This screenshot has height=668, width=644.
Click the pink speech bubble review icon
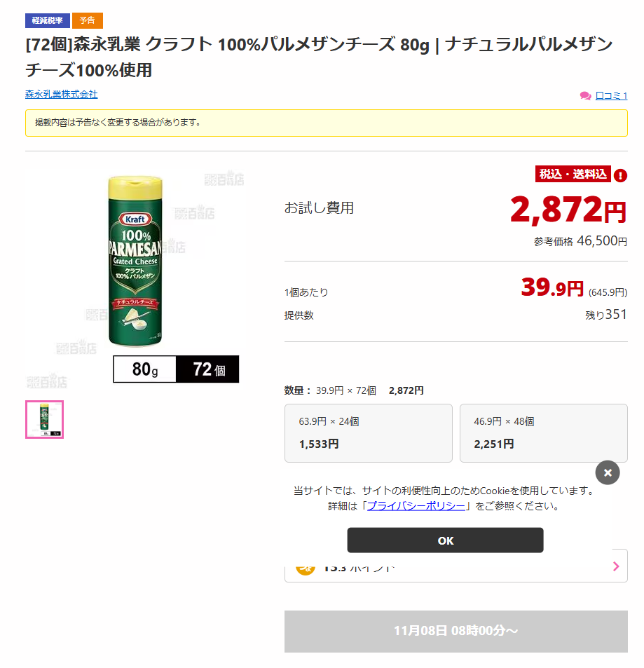point(585,96)
